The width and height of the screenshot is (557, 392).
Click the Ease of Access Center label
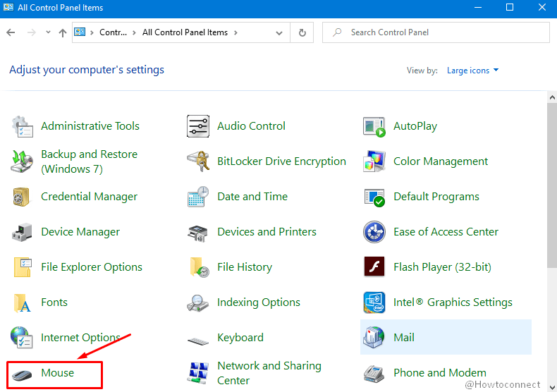click(x=446, y=232)
